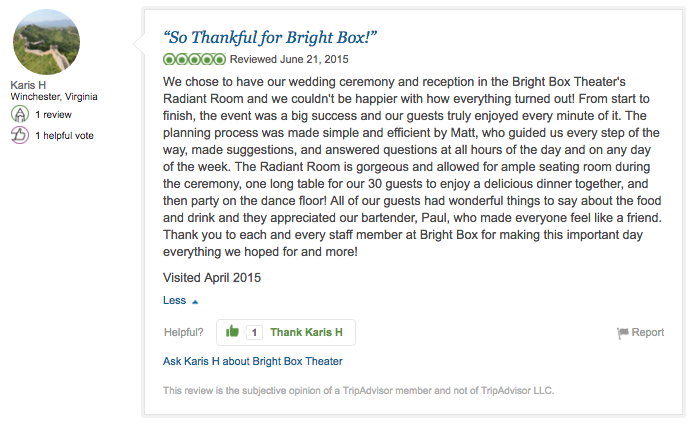Click the pink thumbs-up helpful vote icon
Image resolution: width=691 pixels, height=424 pixels.
pos(19,135)
